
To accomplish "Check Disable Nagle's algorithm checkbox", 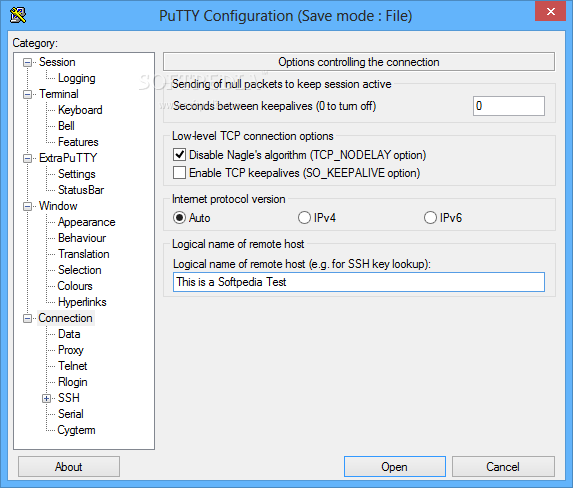I will [179, 155].
